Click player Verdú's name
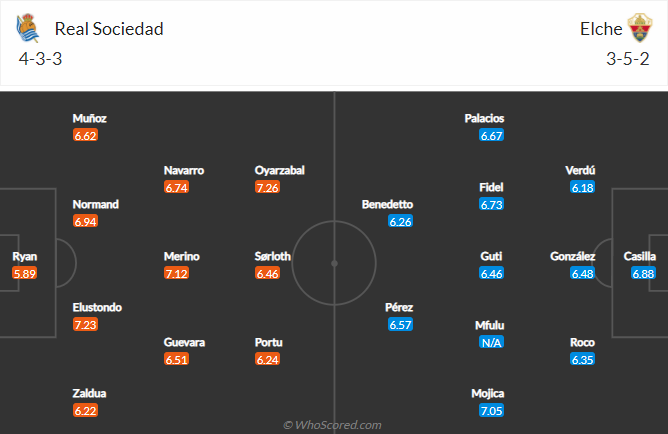This screenshot has height=434, width=668. [582, 170]
